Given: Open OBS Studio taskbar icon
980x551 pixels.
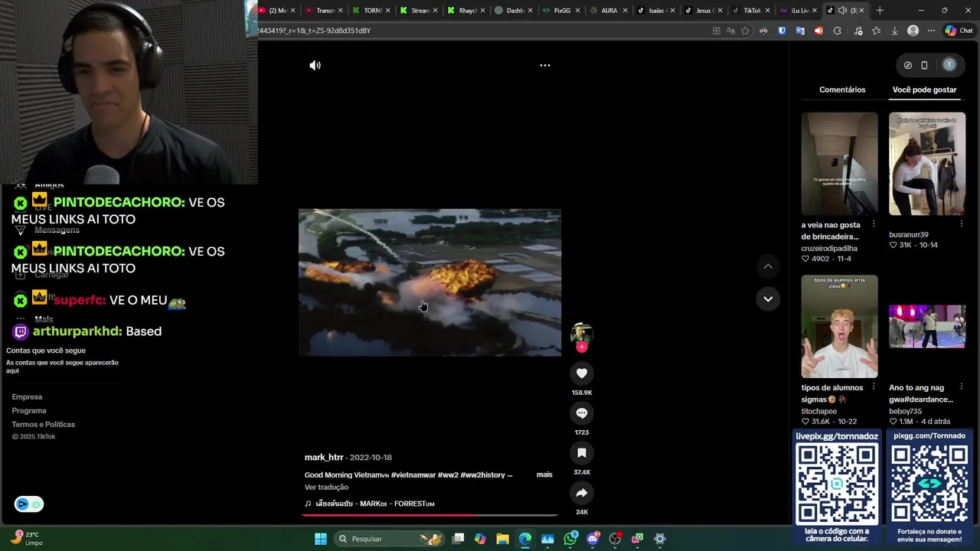Looking at the screenshot, I should point(615,539).
